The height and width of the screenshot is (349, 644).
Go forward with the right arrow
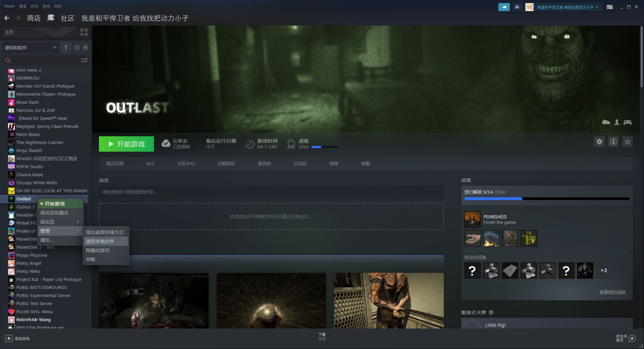point(18,18)
